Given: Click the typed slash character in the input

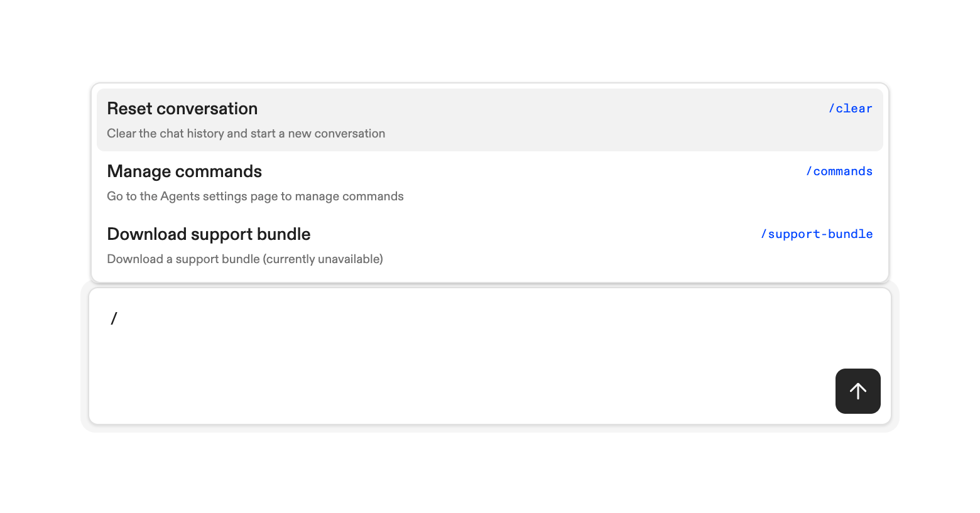Looking at the screenshot, I should point(114,319).
